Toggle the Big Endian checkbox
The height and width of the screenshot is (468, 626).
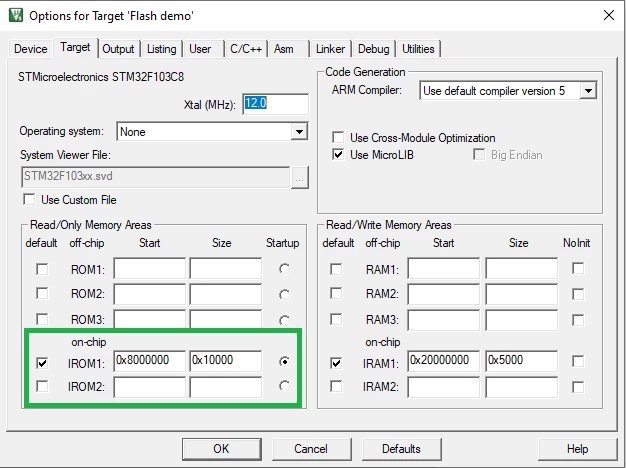pyautogui.click(x=479, y=155)
